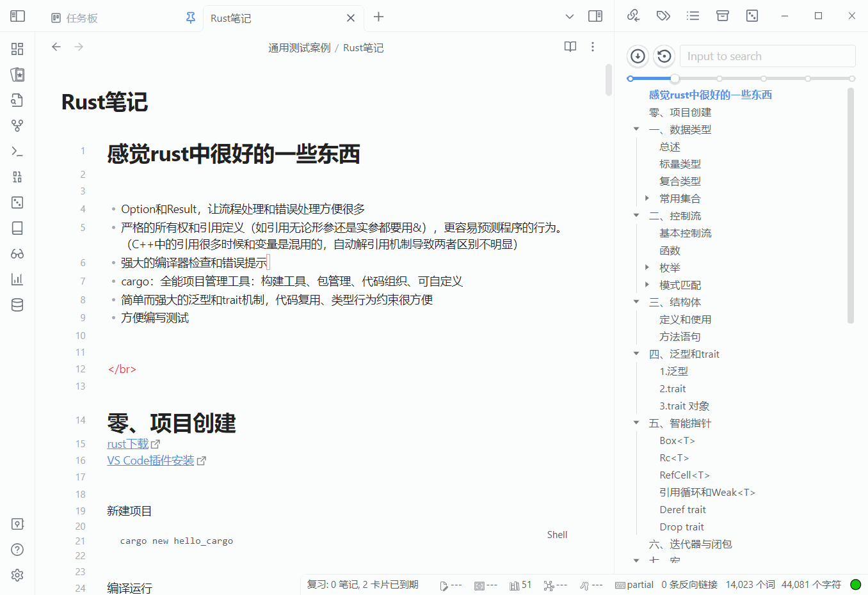Screen dimensions: 868x595
Task: Open the tags panel icon
Action: pyautogui.click(x=663, y=15)
